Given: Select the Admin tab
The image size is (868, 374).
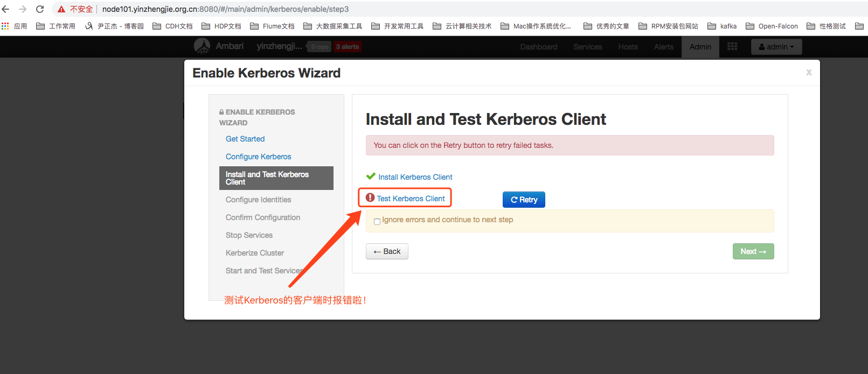Looking at the screenshot, I should coord(700,47).
